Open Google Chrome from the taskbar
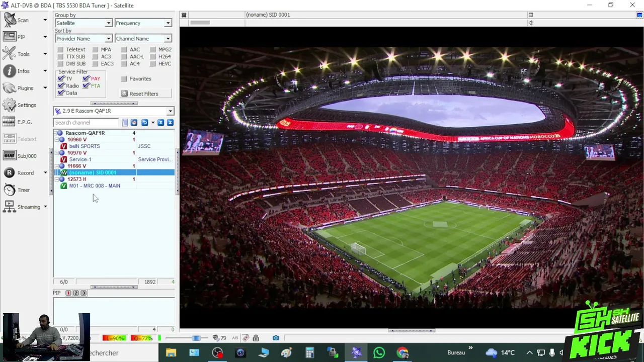Image resolution: width=644 pixels, height=362 pixels. [403, 353]
